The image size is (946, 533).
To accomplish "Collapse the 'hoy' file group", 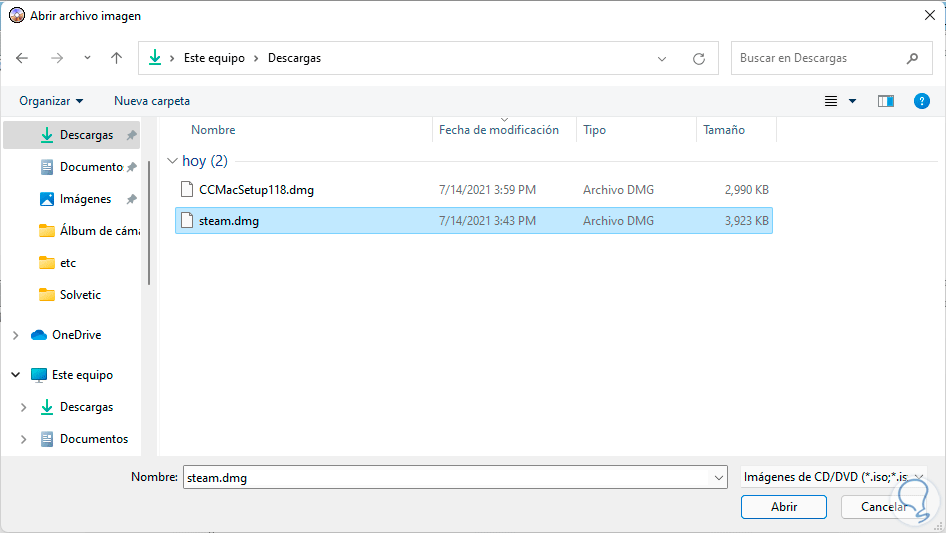I will (x=172, y=161).
